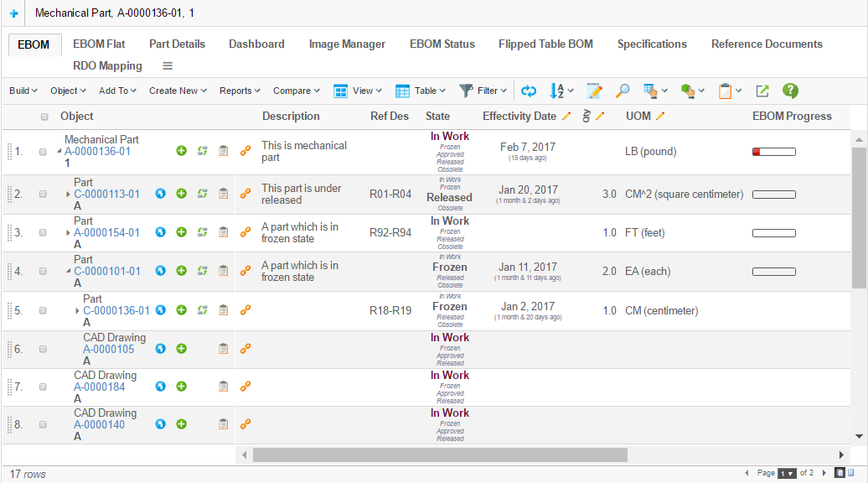Open the Specifications tab
Image resolution: width=868 pixels, height=483 pixels.
click(x=652, y=44)
